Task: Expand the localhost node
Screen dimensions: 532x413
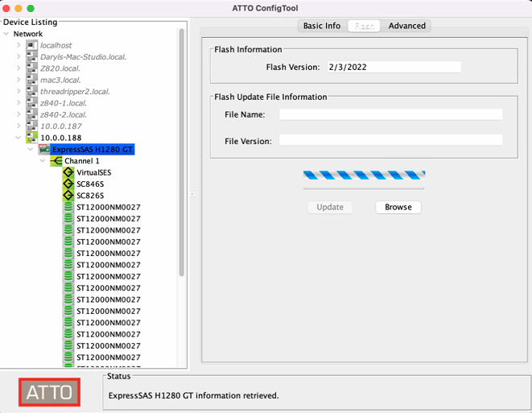Action: pyautogui.click(x=19, y=45)
